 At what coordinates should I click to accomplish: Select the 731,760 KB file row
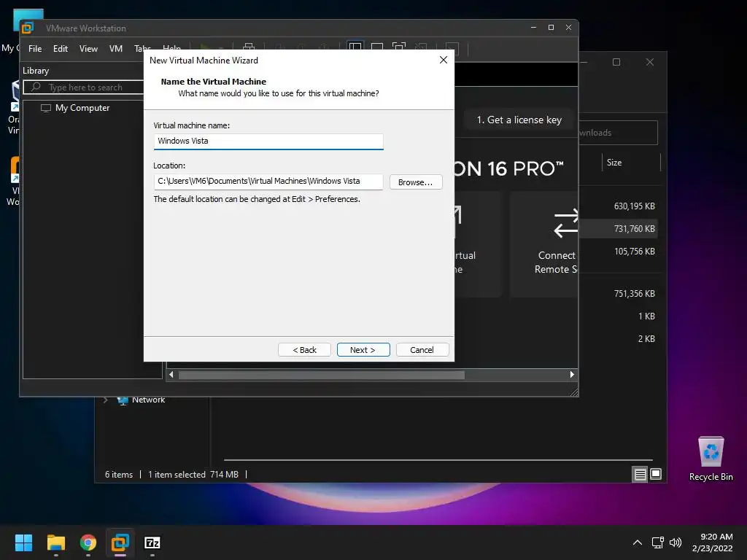pos(619,228)
